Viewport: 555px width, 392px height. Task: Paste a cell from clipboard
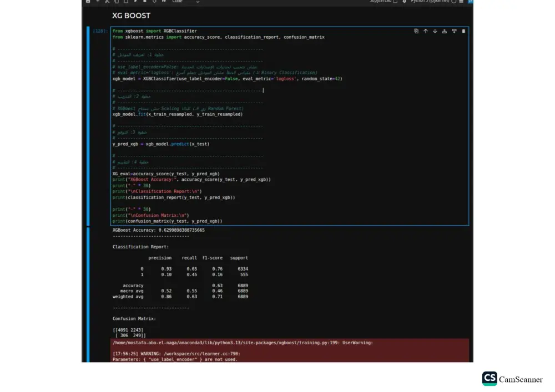tap(125, 2)
